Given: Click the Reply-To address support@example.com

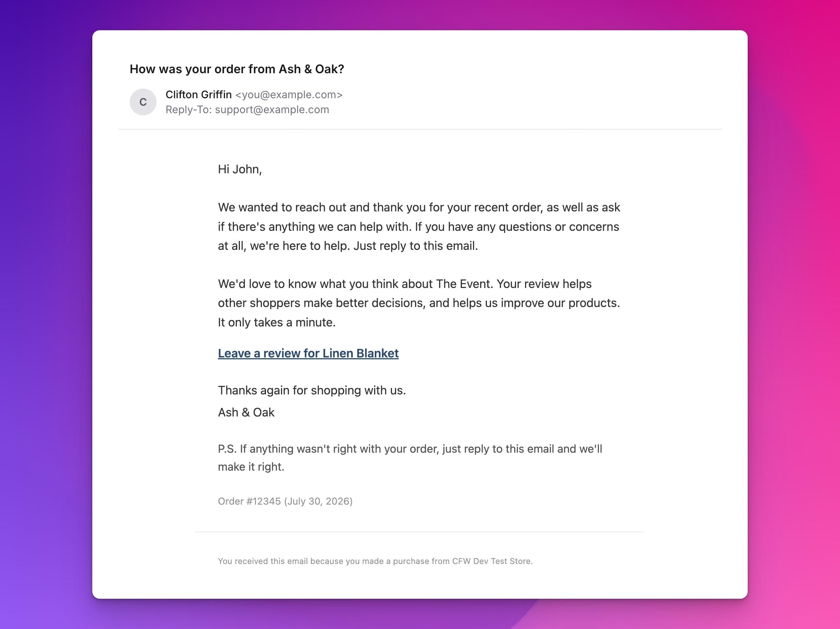Looking at the screenshot, I should tap(272, 110).
